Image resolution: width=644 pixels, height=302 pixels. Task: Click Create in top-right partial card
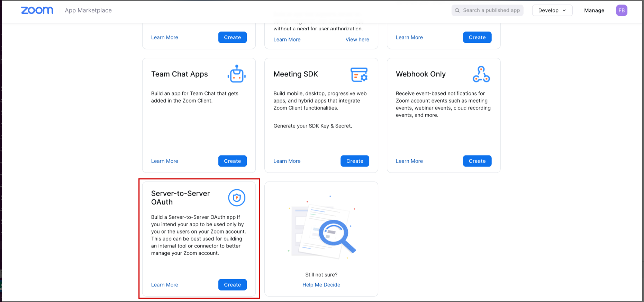tap(477, 37)
